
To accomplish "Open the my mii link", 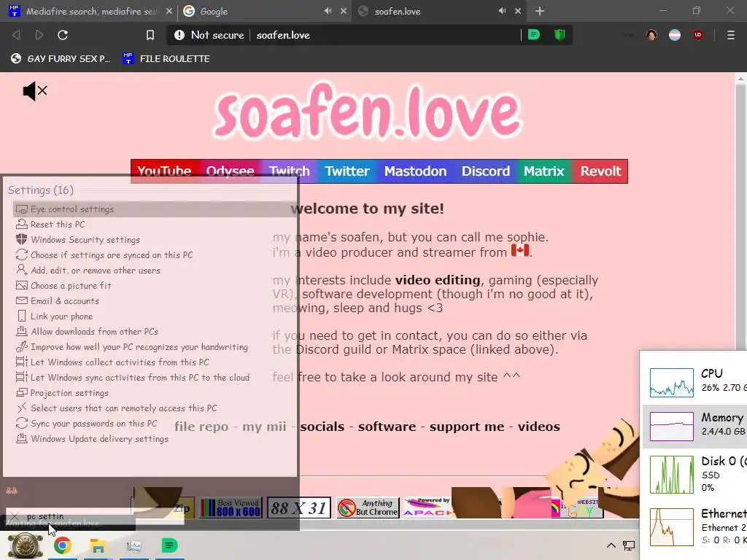I will coord(264,426).
